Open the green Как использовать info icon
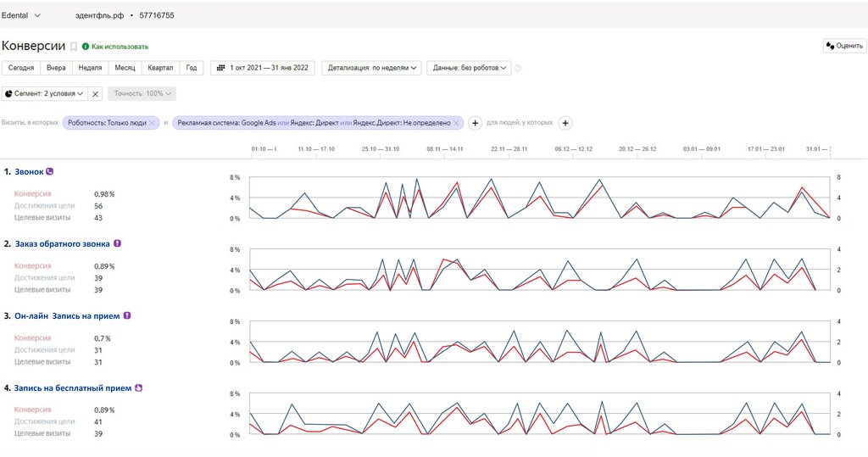This screenshot has width=868, height=457. point(86,47)
